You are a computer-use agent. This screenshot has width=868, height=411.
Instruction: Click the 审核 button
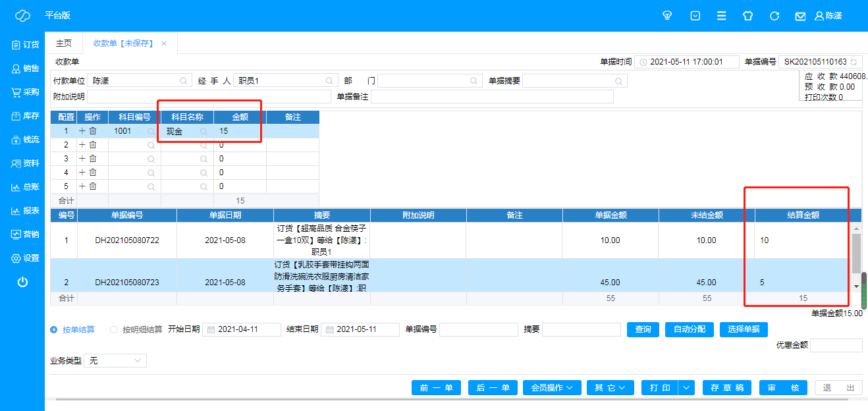[783, 388]
